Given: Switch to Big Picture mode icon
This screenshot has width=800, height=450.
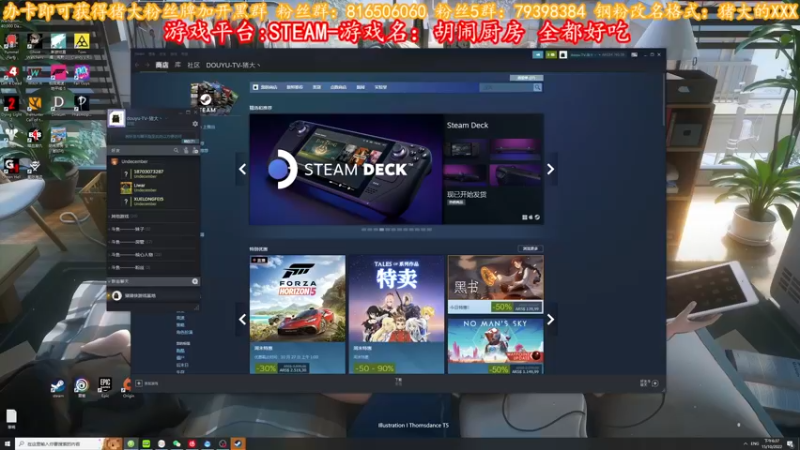Looking at the screenshot, I should pyautogui.click(x=634, y=55).
